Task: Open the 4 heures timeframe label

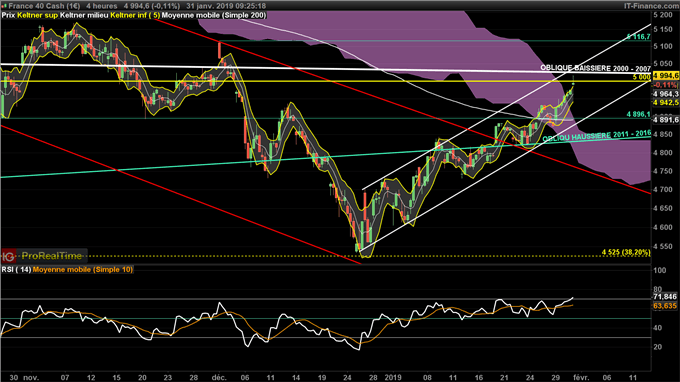Action: (x=101, y=6)
